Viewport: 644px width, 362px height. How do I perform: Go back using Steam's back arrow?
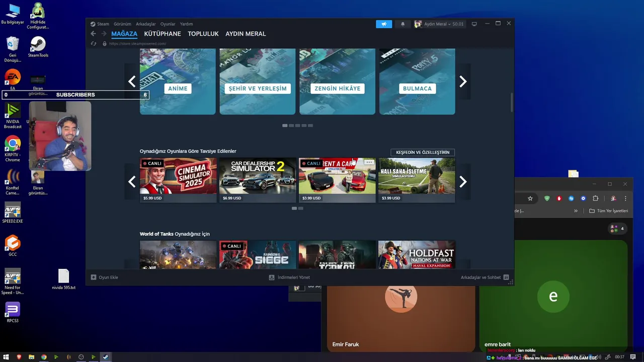(93, 34)
